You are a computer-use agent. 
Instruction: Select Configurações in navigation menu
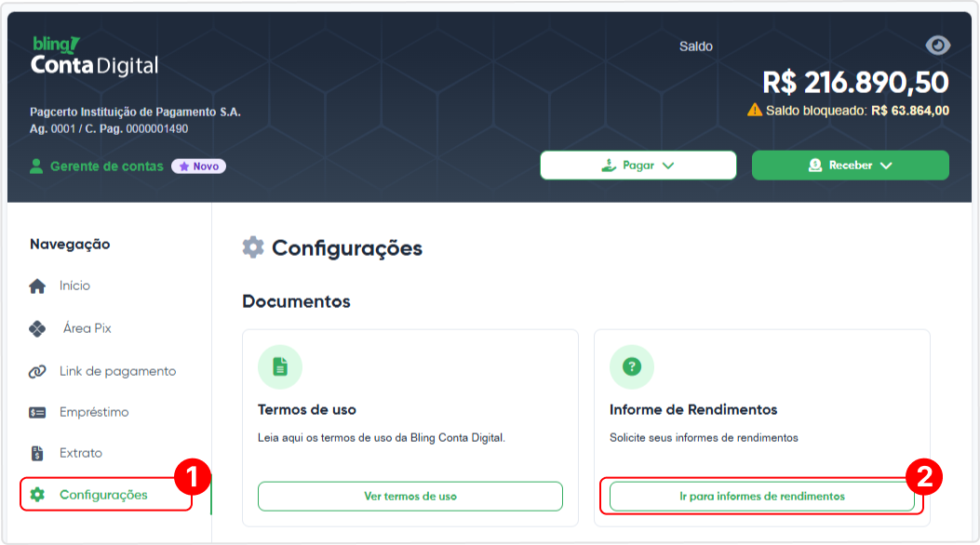coord(103,495)
